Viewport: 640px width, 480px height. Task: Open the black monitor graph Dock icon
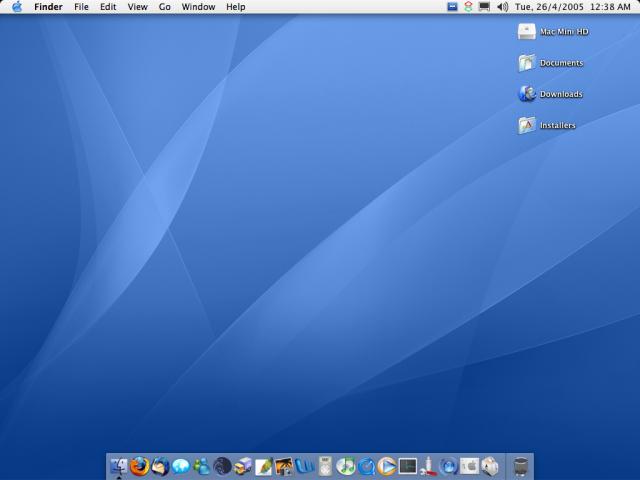408,466
